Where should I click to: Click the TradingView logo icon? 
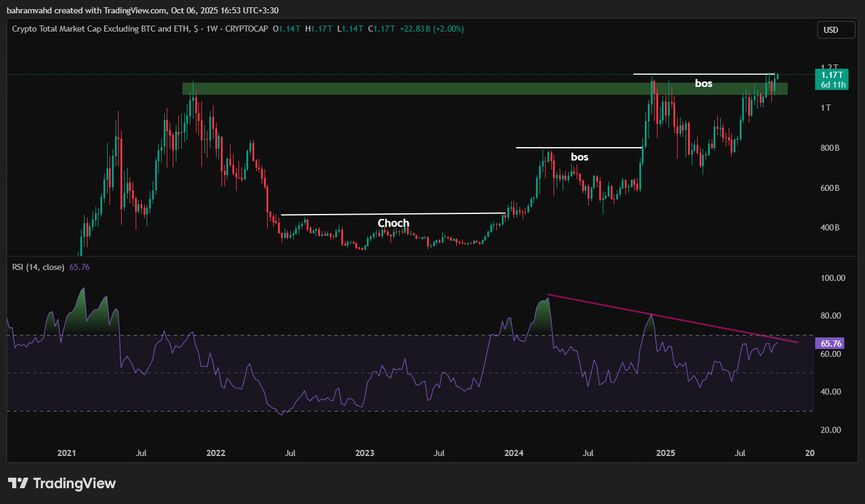click(19, 483)
